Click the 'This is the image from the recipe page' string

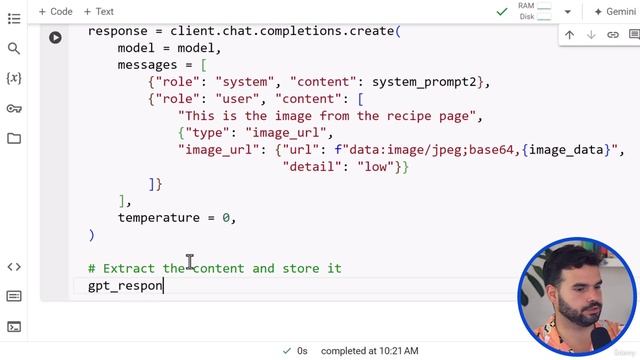(x=327, y=116)
